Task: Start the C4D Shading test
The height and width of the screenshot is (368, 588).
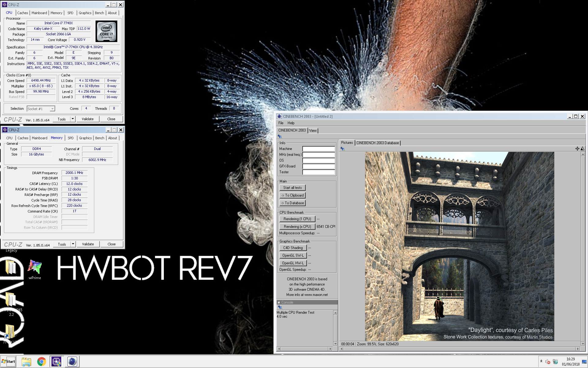Action: click(293, 248)
